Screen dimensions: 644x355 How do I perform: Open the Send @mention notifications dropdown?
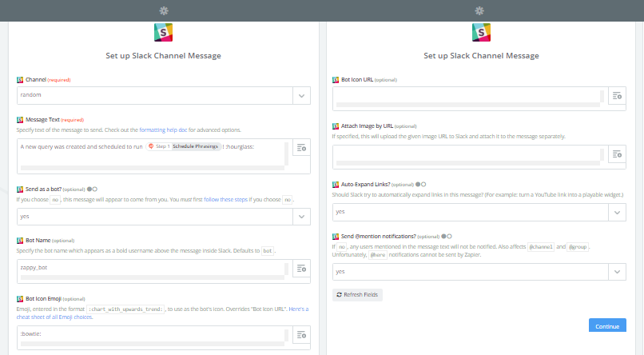coord(617,272)
